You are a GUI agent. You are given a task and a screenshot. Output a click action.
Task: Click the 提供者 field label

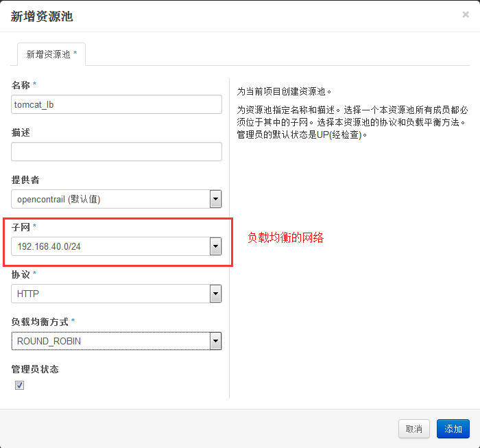pyautogui.click(x=25, y=180)
